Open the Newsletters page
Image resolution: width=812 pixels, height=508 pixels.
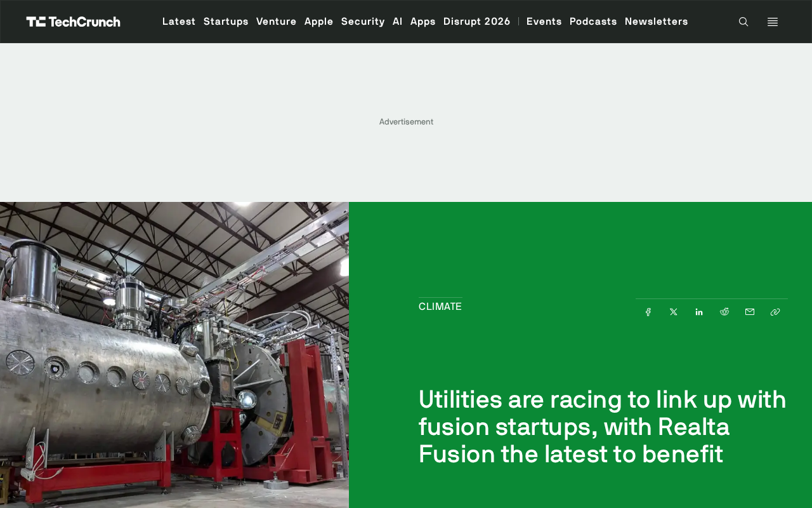[657, 22]
